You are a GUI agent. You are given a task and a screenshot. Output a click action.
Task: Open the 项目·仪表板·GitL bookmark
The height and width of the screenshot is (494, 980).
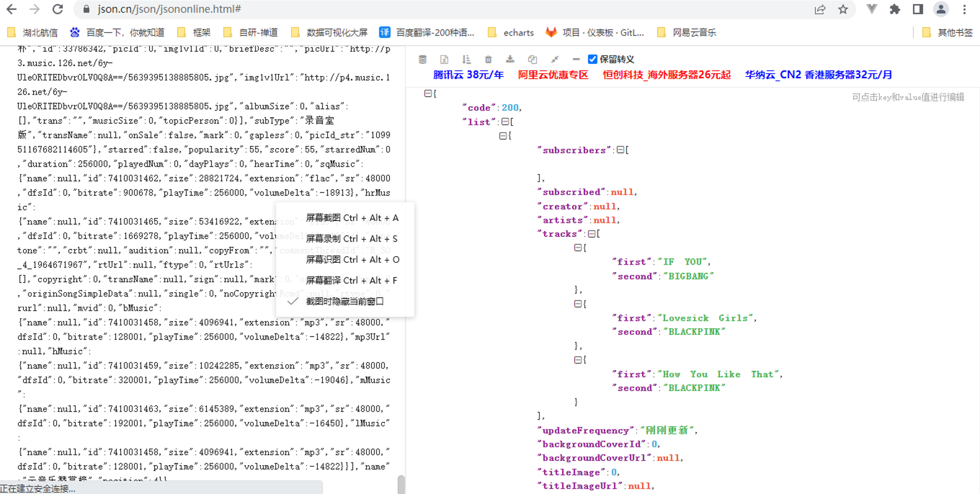tap(595, 33)
